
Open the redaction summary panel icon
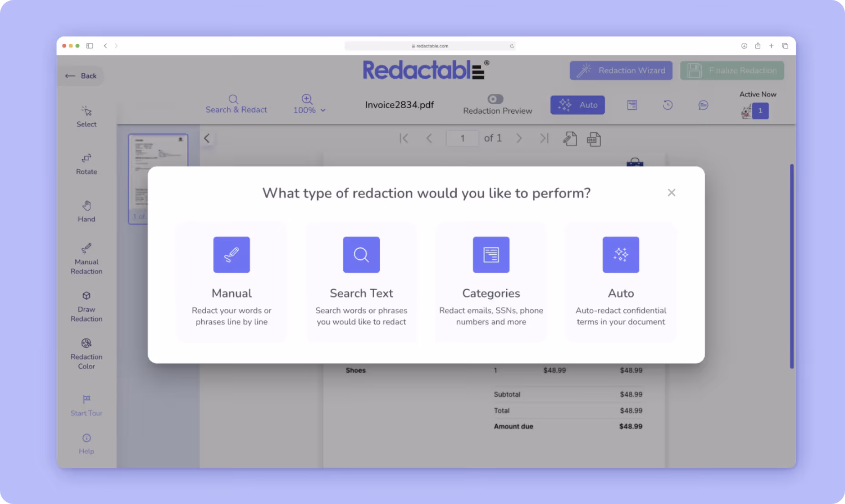632,105
